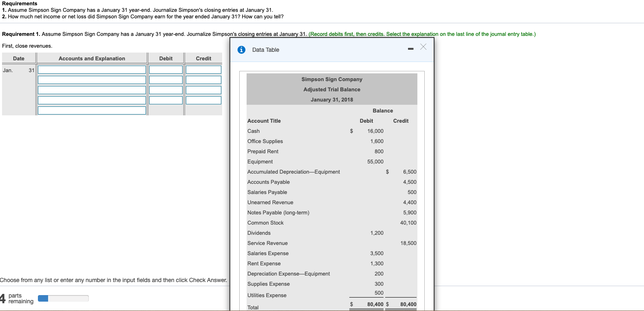This screenshot has height=311, width=644.
Task: Click the 18,500 Service Revenue credit
Action: [408, 243]
